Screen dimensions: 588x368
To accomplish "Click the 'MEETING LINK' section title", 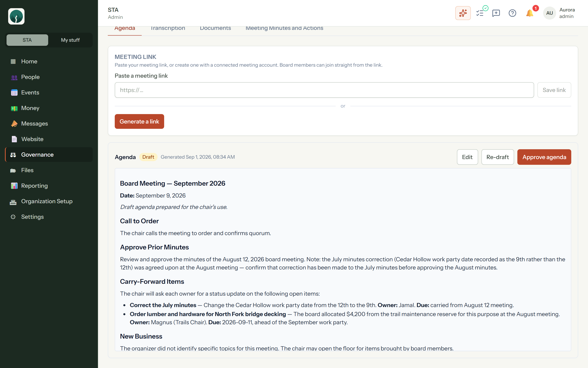I will coord(135,57).
